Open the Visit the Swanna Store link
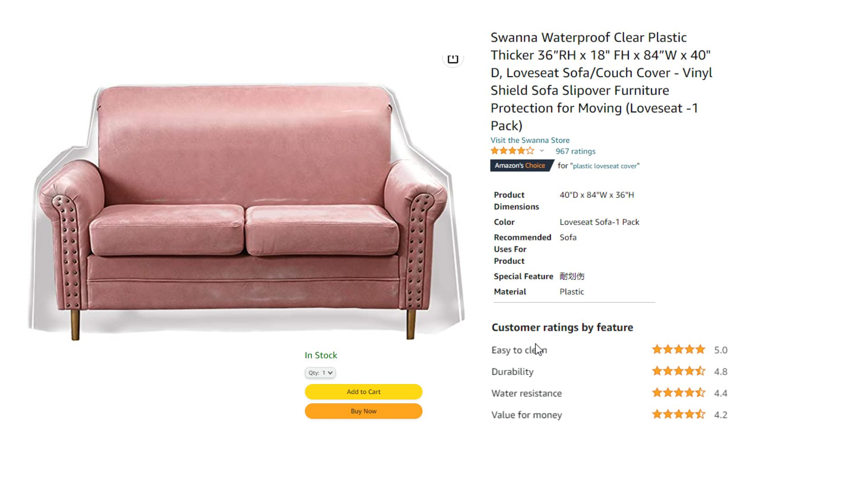The width and height of the screenshot is (868, 488). (x=530, y=140)
